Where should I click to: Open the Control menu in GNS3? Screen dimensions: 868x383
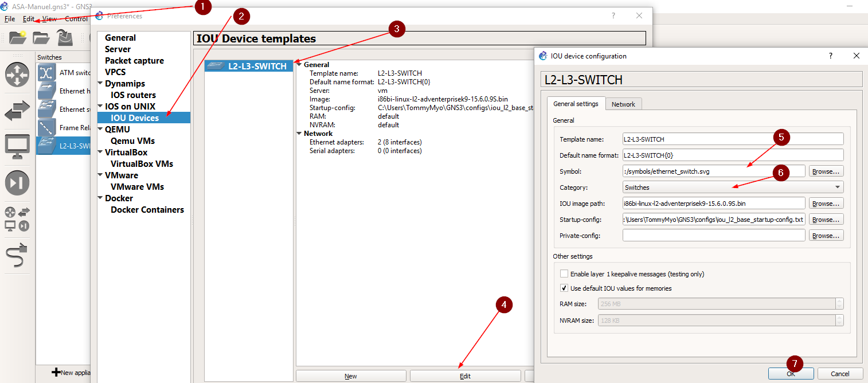click(76, 19)
